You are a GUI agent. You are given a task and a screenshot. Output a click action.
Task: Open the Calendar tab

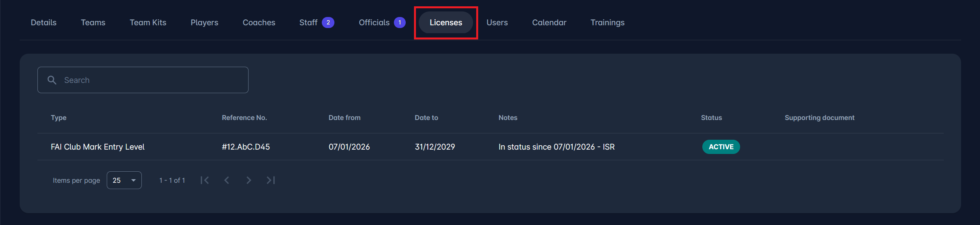point(549,22)
